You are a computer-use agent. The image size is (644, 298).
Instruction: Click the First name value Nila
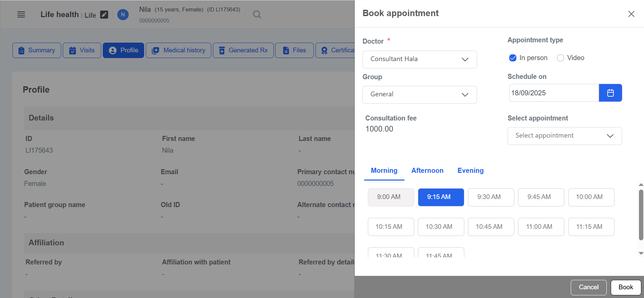pos(168,150)
